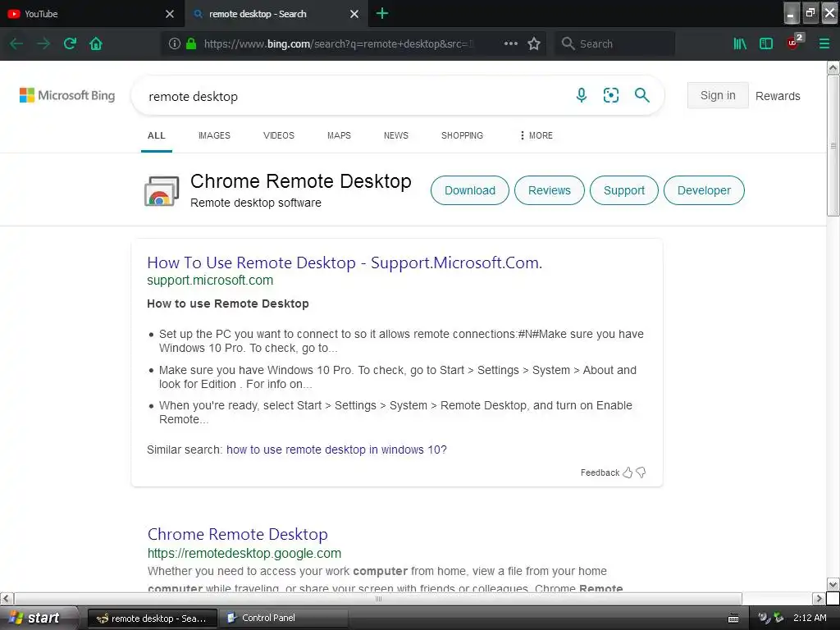This screenshot has width=840, height=630.
Task: Switch to IMAGES results
Action: [x=214, y=135]
